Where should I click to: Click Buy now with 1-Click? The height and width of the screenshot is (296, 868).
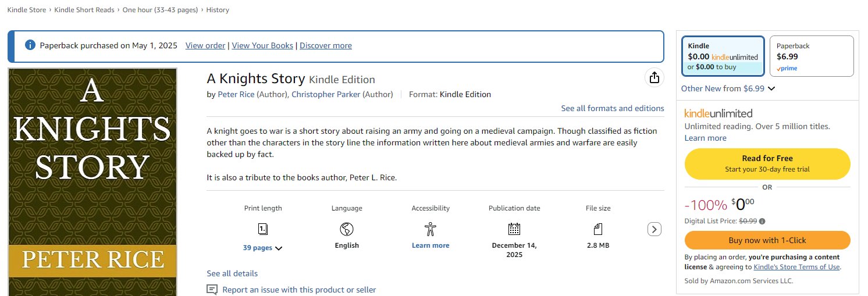(767, 240)
